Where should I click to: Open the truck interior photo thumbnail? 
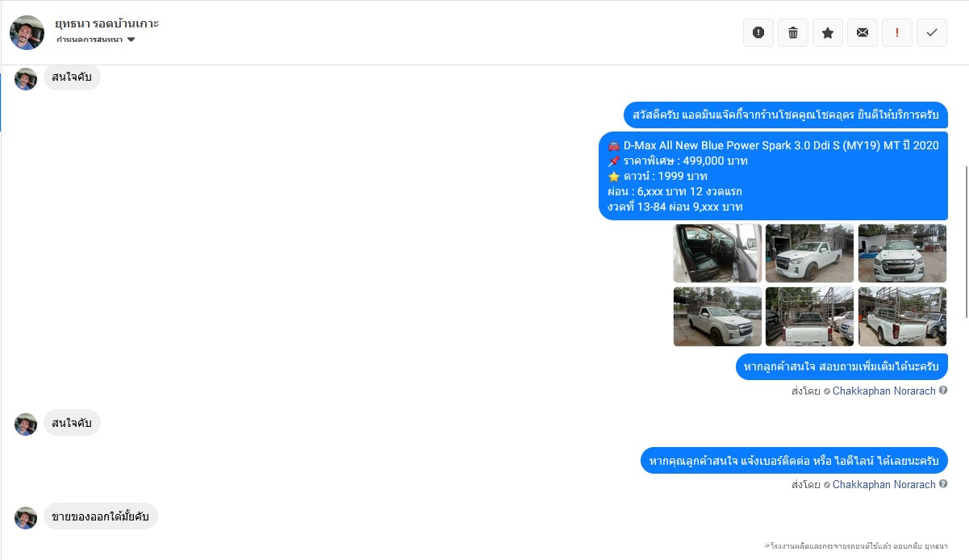point(717,253)
